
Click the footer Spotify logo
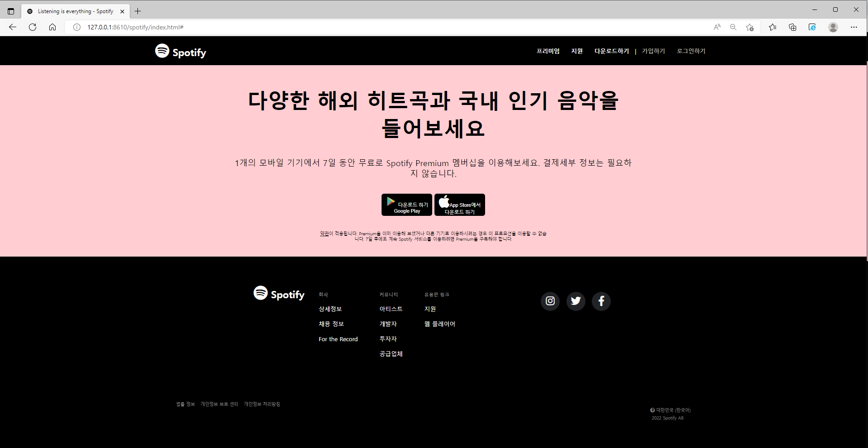(x=279, y=294)
